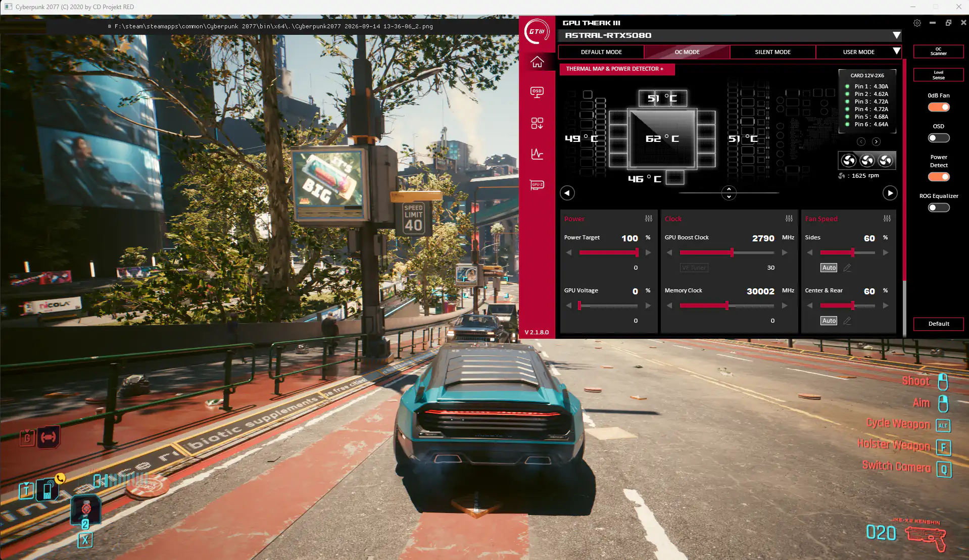Open the GPU Tweak home page icon
Viewport: 969px width, 560px height.
(x=537, y=62)
